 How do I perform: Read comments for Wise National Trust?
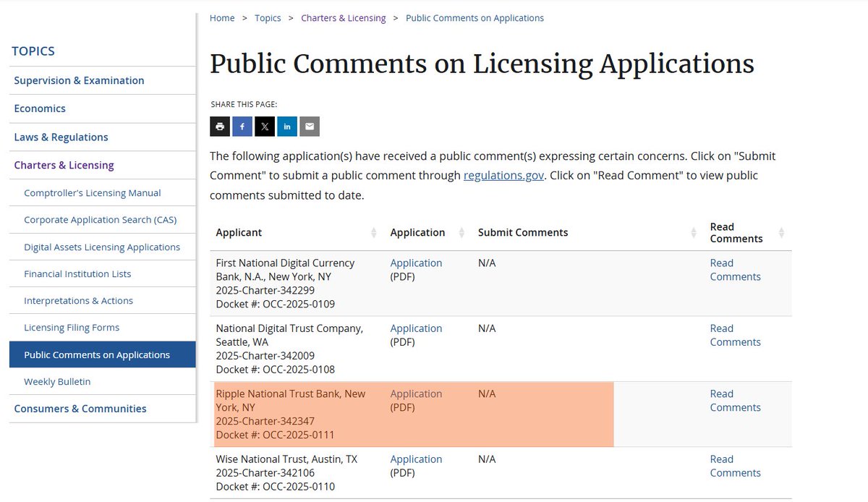click(735, 466)
